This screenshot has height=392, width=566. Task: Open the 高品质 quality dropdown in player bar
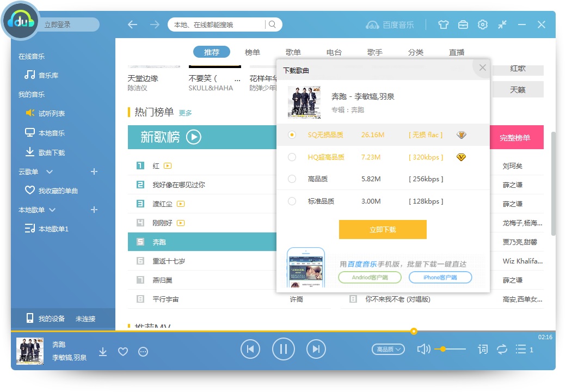tap(388, 349)
